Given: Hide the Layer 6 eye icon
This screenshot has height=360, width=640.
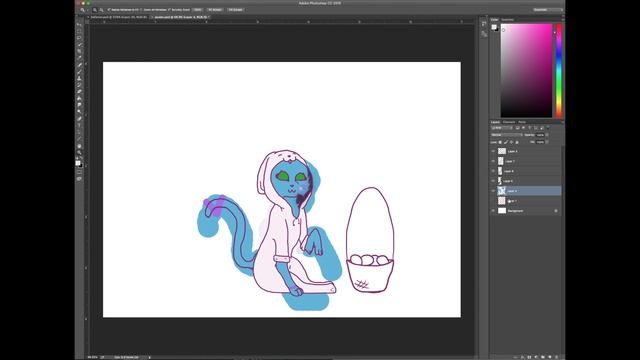Looking at the screenshot, I should click(493, 171).
